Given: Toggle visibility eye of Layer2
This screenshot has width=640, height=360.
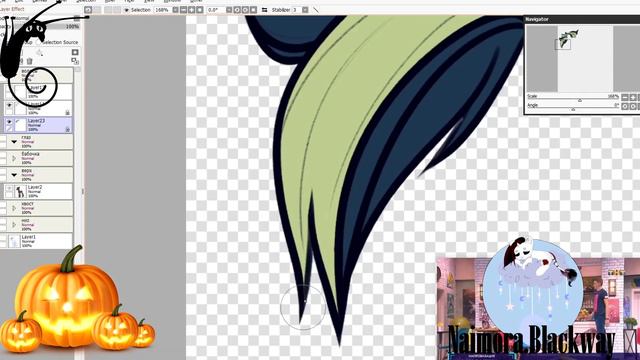Looking at the screenshot, I should [9, 188].
